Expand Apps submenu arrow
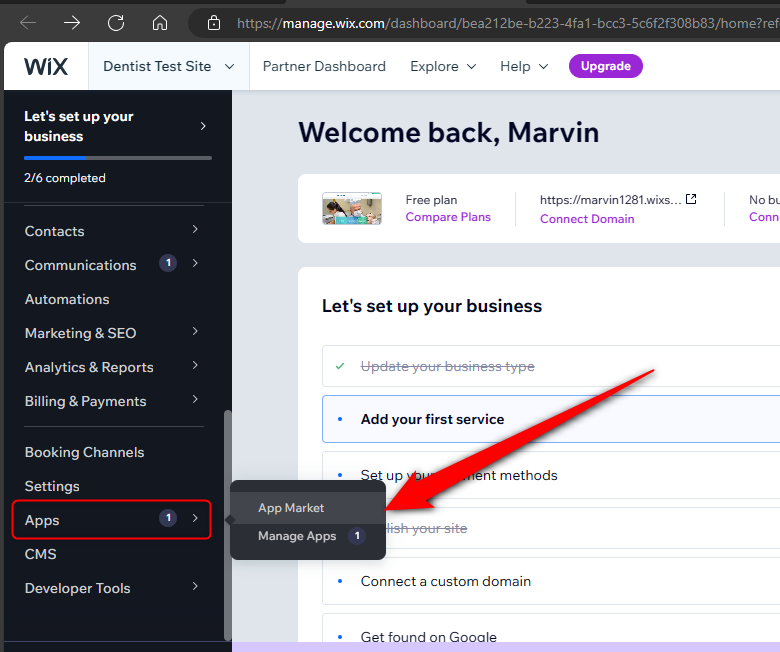Viewport: 780px width, 652px height. point(195,518)
